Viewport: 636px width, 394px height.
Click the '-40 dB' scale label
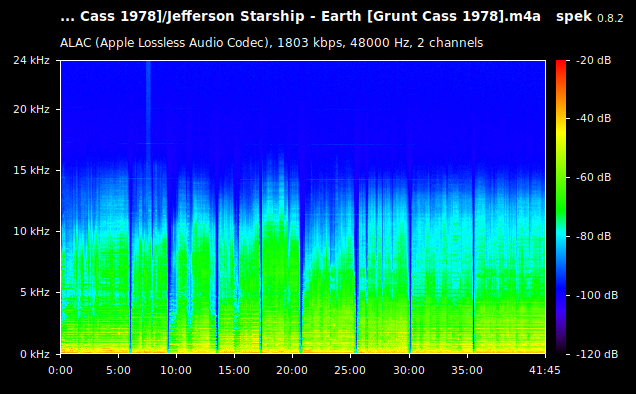point(593,118)
